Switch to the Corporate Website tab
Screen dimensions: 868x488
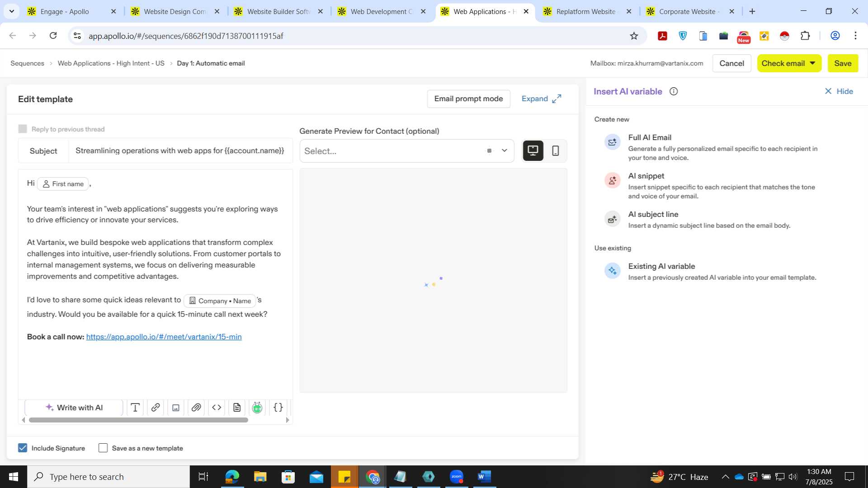690,11
